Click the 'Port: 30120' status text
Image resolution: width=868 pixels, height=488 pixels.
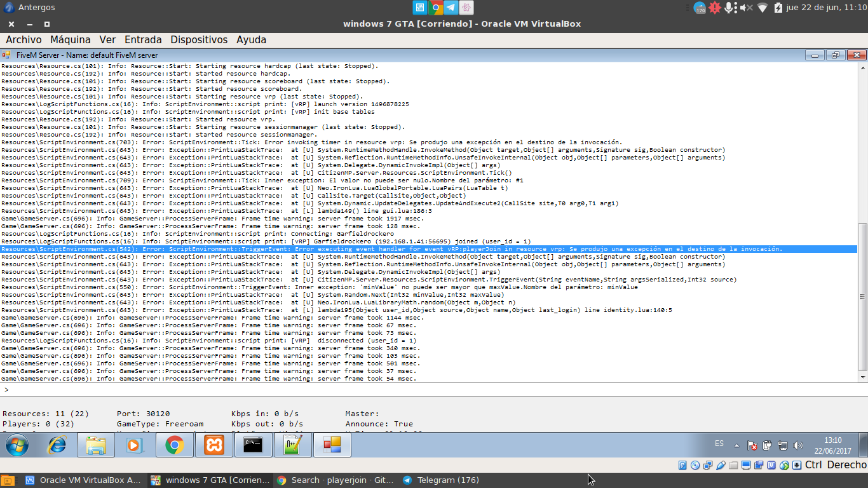click(x=144, y=414)
